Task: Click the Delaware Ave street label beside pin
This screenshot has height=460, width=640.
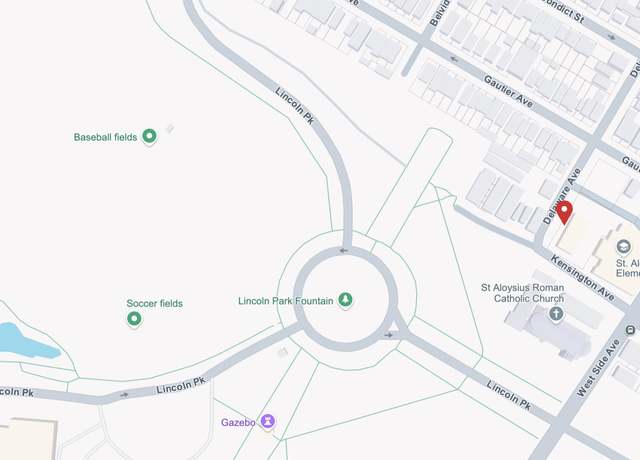Action: pyautogui.click(x=562, y=196)
